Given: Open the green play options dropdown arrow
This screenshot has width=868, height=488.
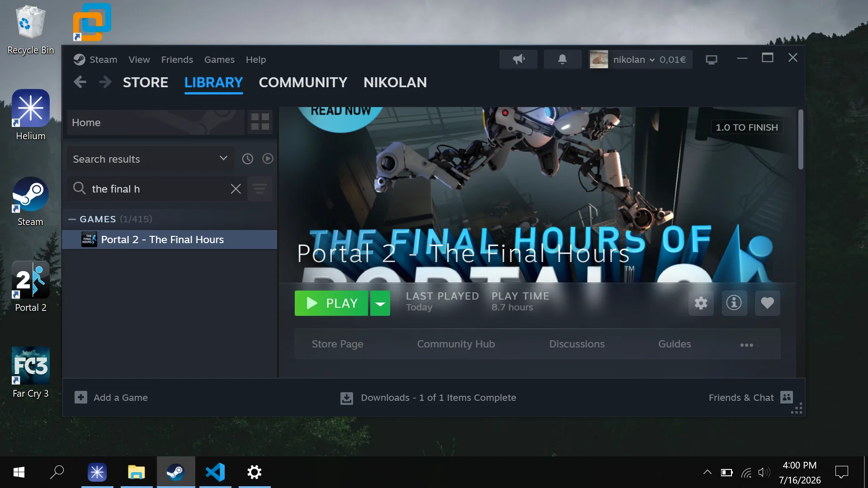Looking at the screenshot, I should (380, 303).
